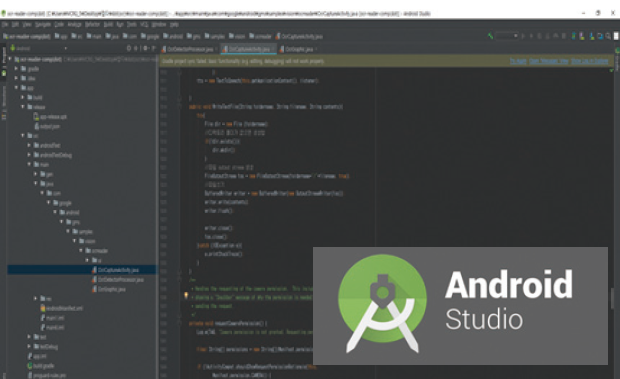The height and width of the screenshot is (379, 620).
Task: Click the Make Project hammer icon
Action: tap(490, 36)
